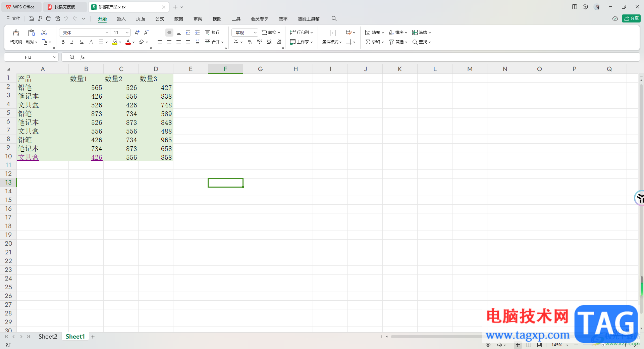Click the Paste (粘贴) clipboard icon
Screen dimensions: 644x349
[x=32, y=33]
